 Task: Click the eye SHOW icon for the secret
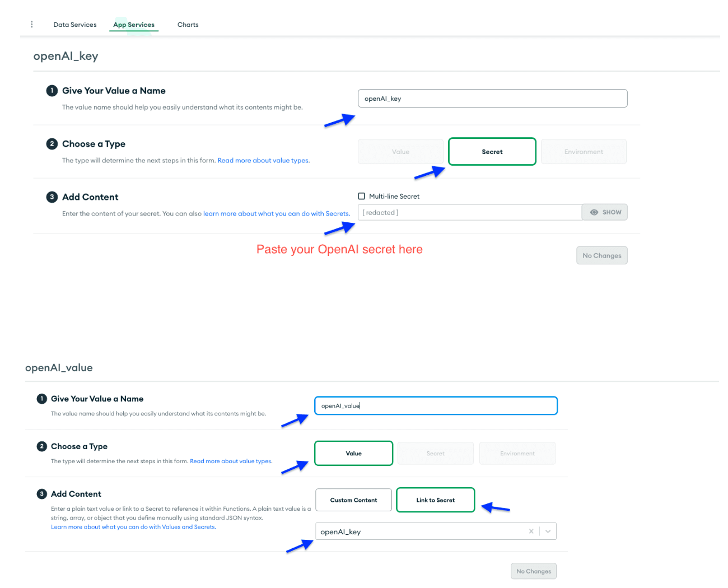[x=594, y=212]
